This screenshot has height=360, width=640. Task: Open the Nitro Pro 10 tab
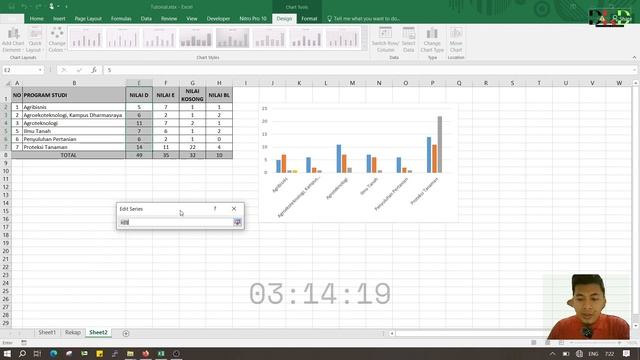click(253, 19)
